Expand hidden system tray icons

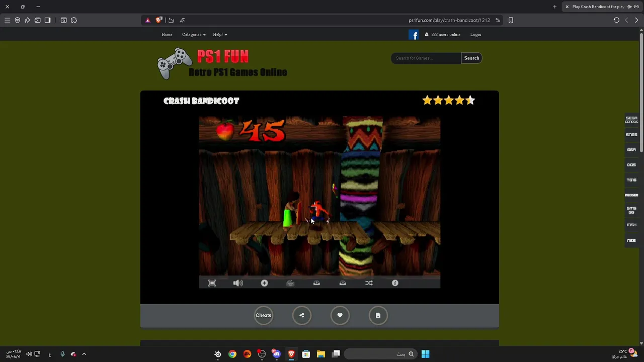[84, 354]
